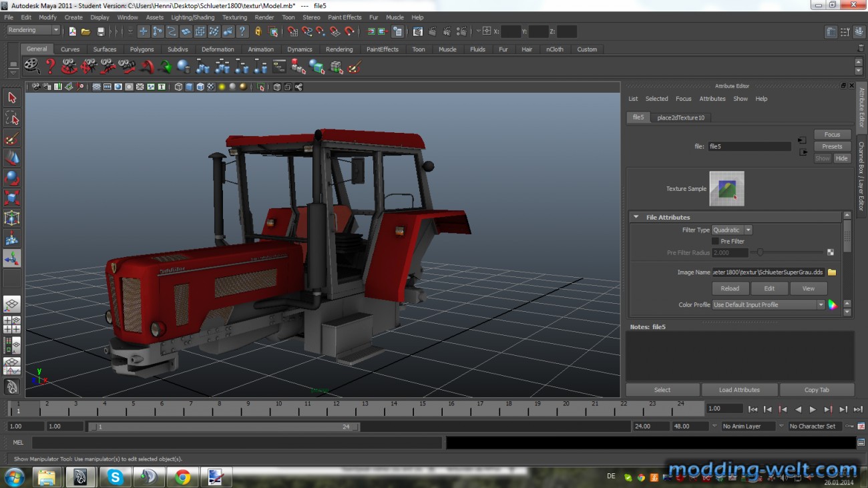
Task: Switch to the Animation shelf tab
Action: coord(260,49)
